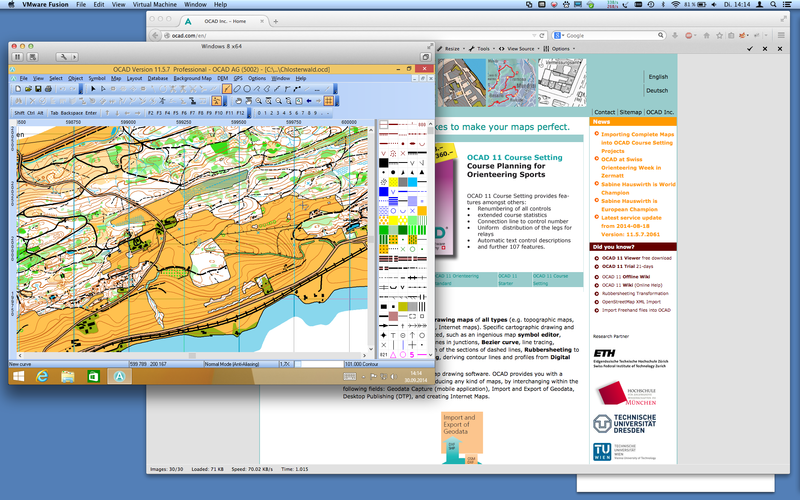Open new browser tab with plus button
800x500 pixels.
276,21
